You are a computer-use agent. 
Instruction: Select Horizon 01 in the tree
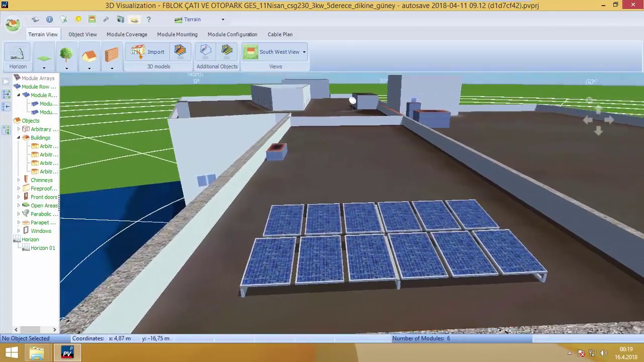[x=43, y=248]
